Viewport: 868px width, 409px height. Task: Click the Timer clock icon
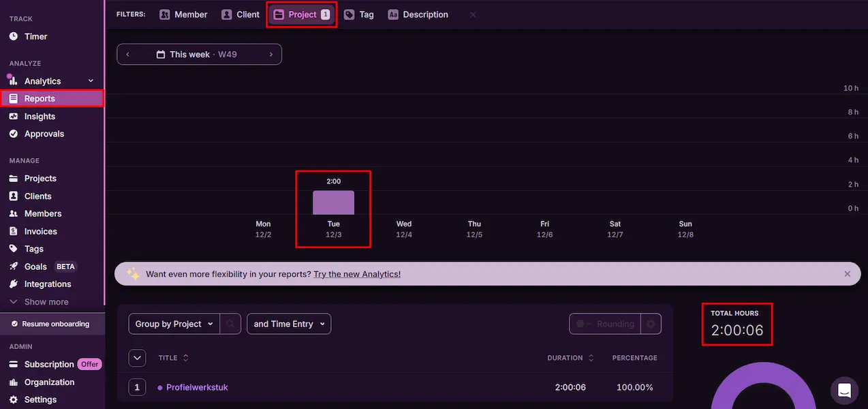click(14, 36)
